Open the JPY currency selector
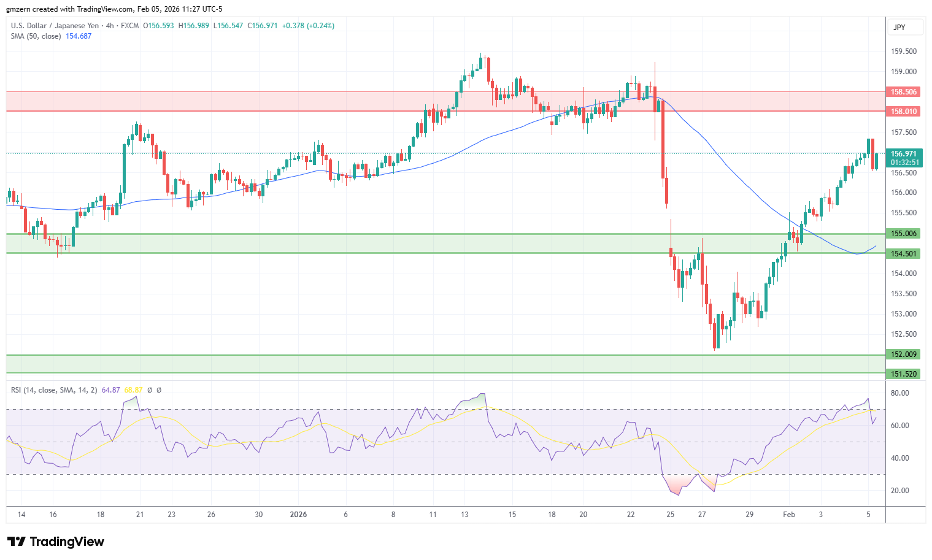The width and height of the screenshot is (932, 560). tap(906, 27)
